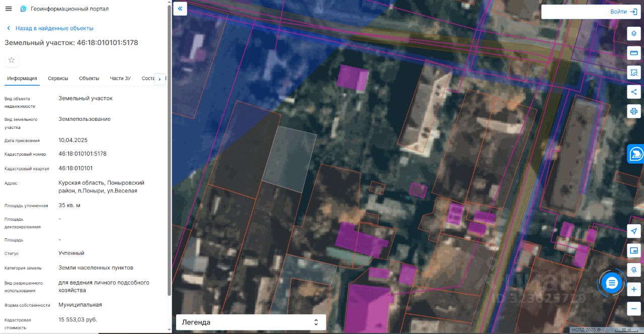The image size is (644, 334).
Task: Open the Объекты tab
Action: tap(89, 78)
